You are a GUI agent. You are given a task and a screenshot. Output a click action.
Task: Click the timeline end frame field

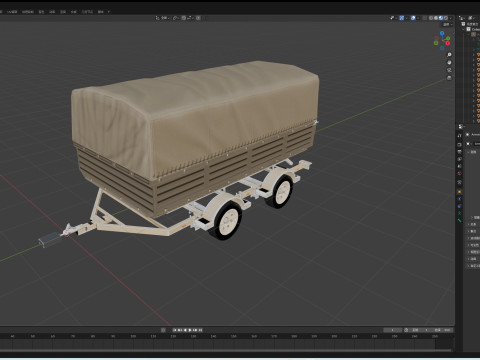[x=443, y=330]
